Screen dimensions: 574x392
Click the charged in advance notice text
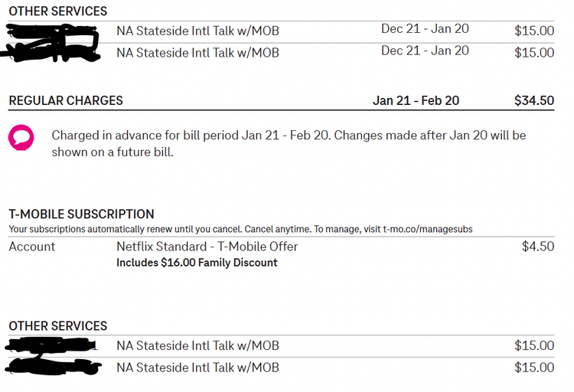289,144
